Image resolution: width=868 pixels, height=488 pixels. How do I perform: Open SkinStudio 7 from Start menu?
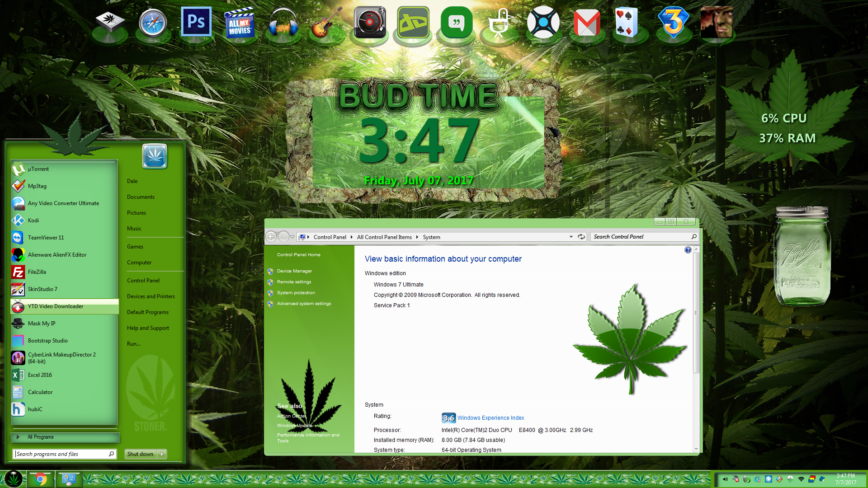[x=64, y=289]
